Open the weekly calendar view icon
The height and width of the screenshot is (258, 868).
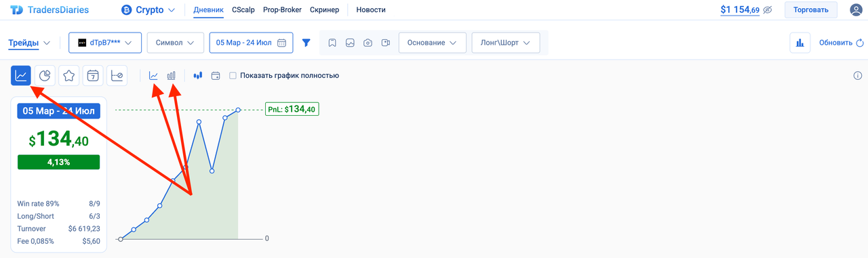(x=93, y=76)
